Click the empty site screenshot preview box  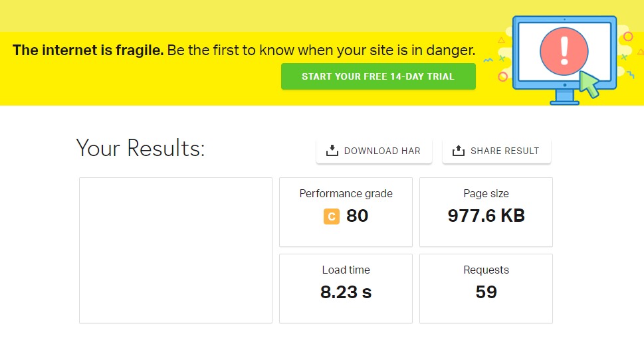click(x=175, y=250)
